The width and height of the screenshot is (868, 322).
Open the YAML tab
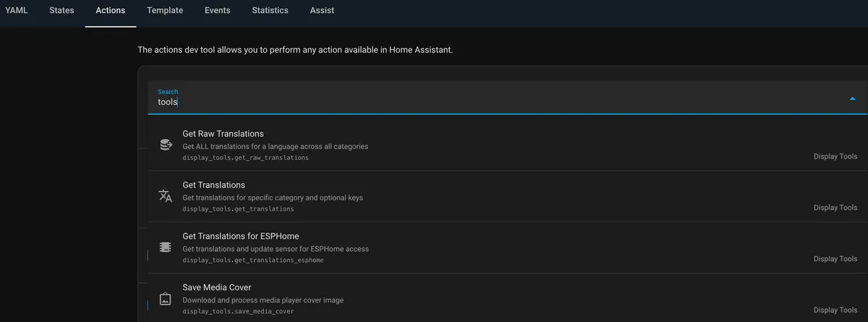(x=16, y=10)
